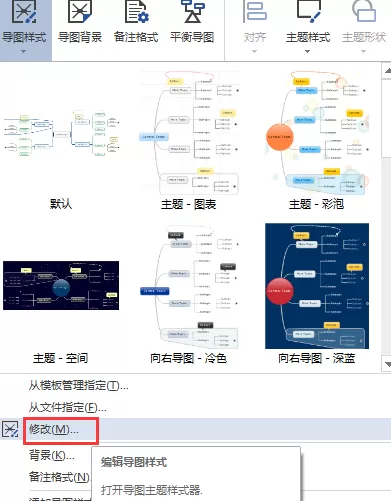Click the small icon beside 修改(M)

click(x=10, y=429)
